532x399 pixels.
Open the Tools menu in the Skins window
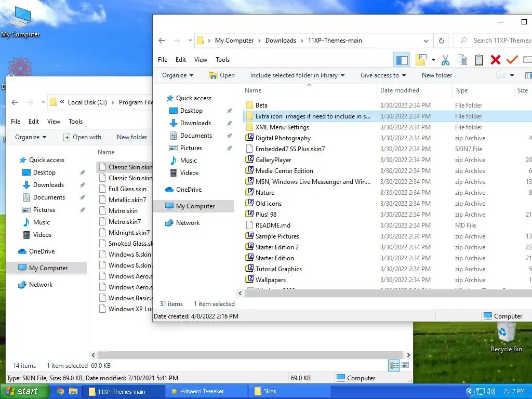(x=75, y=122)
